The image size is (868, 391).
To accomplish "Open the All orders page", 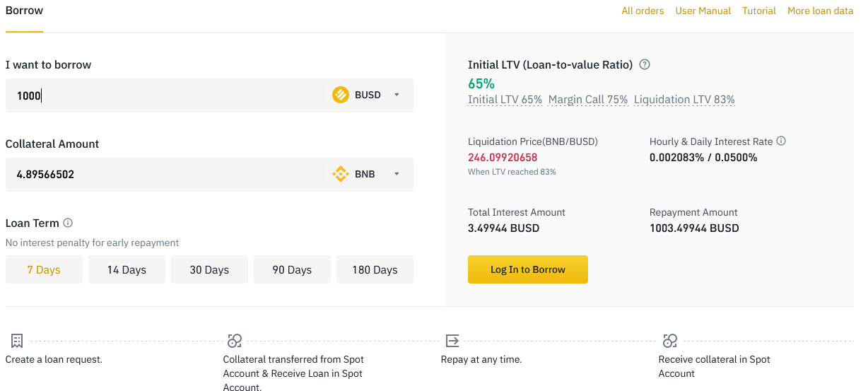I will point(643,11).
